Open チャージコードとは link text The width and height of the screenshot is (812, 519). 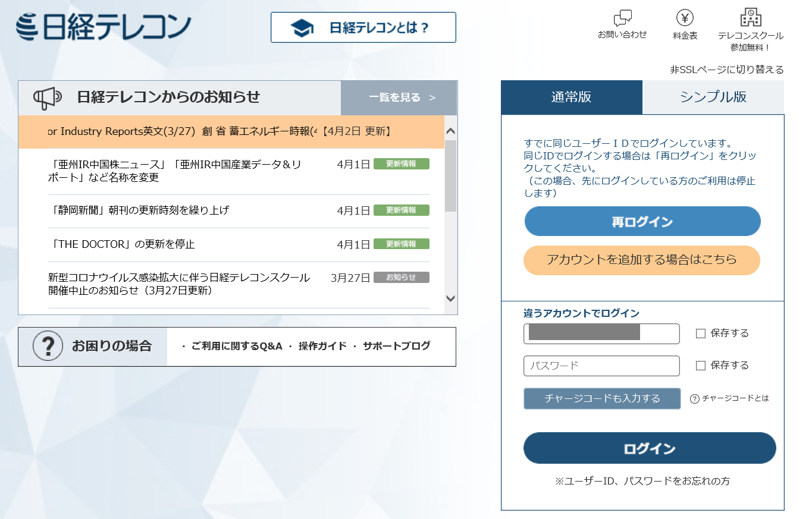point(735,398)
